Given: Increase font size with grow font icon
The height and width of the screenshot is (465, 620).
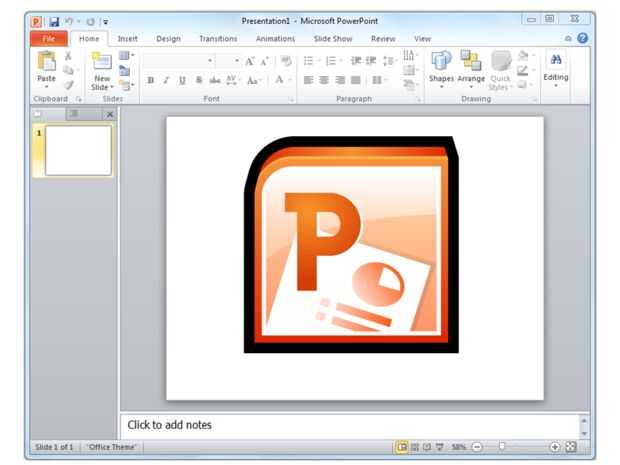Looking at the screenshot, I should [250, 61].
